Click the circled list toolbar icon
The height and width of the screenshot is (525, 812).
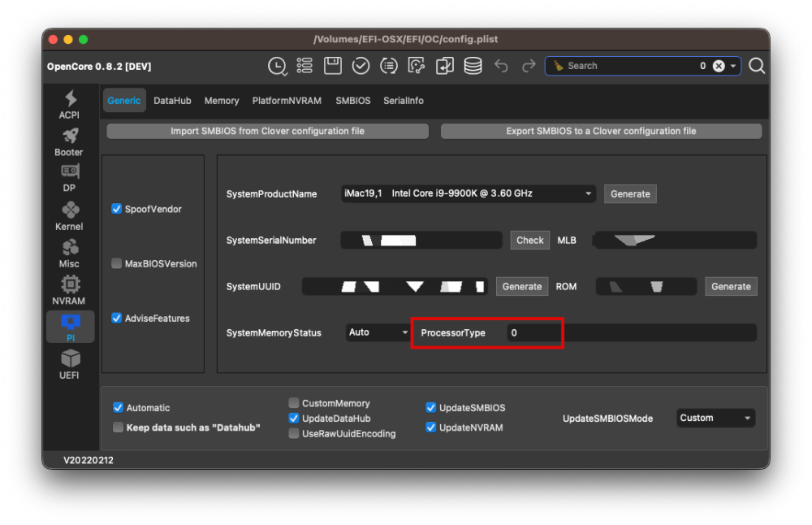pos(388,66)
